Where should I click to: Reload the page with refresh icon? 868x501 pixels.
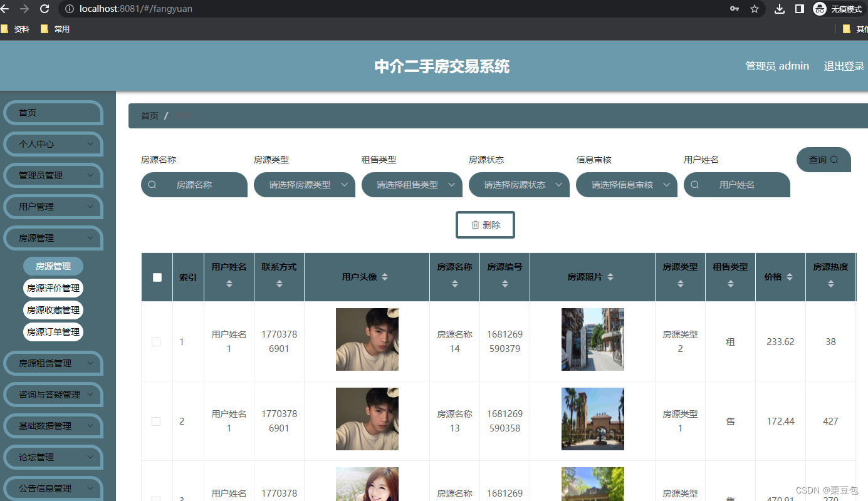[x=44, y=9]
